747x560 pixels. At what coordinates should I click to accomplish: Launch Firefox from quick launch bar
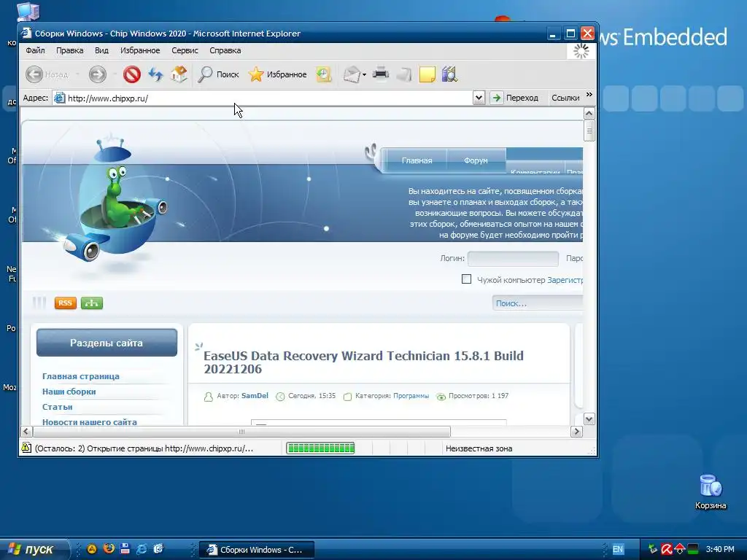point(109,548)
